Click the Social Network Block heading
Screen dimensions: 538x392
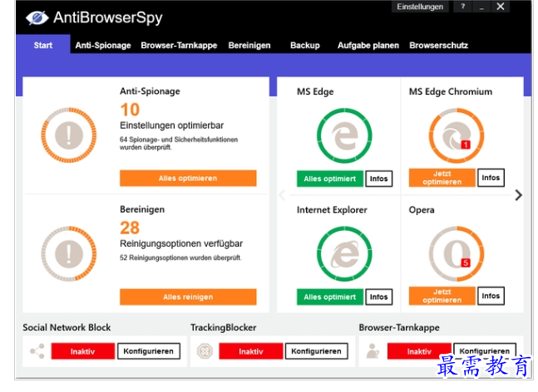tap(67, 327)
